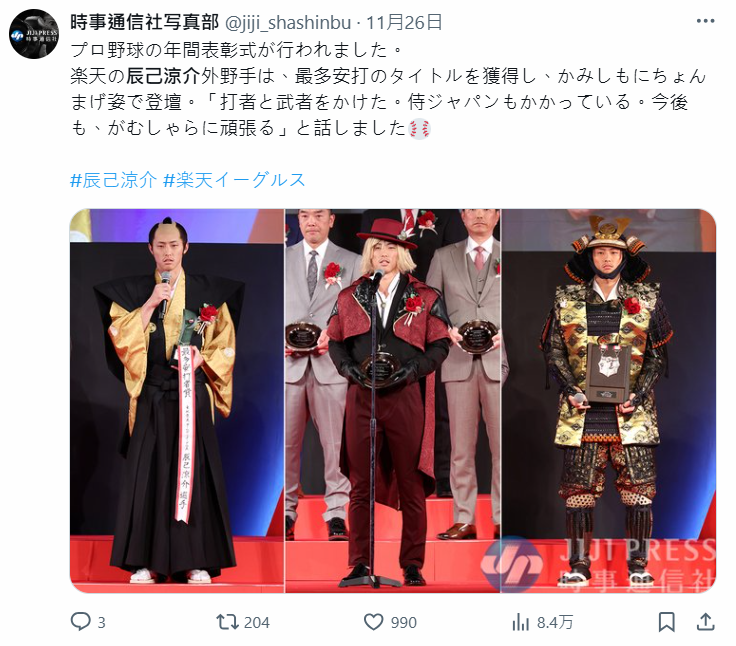The height and width of the screenshot is (646, 736).
Task: Click the tweet body text
Action: point(388,89)
